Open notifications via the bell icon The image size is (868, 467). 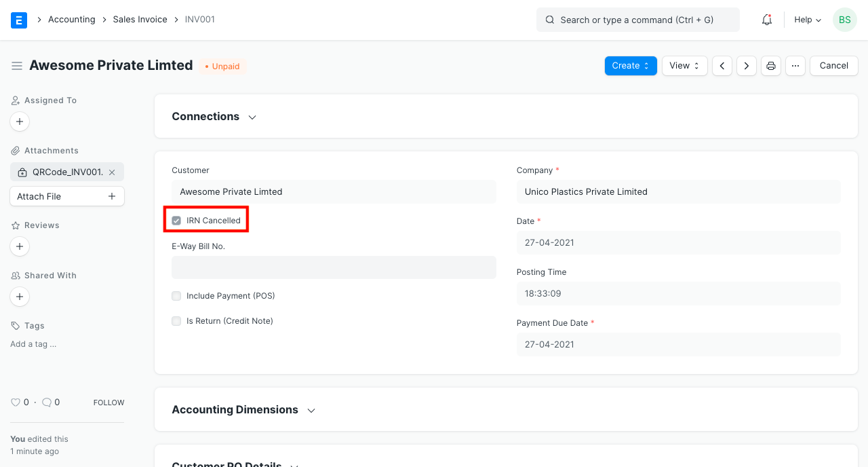(766, 20)
